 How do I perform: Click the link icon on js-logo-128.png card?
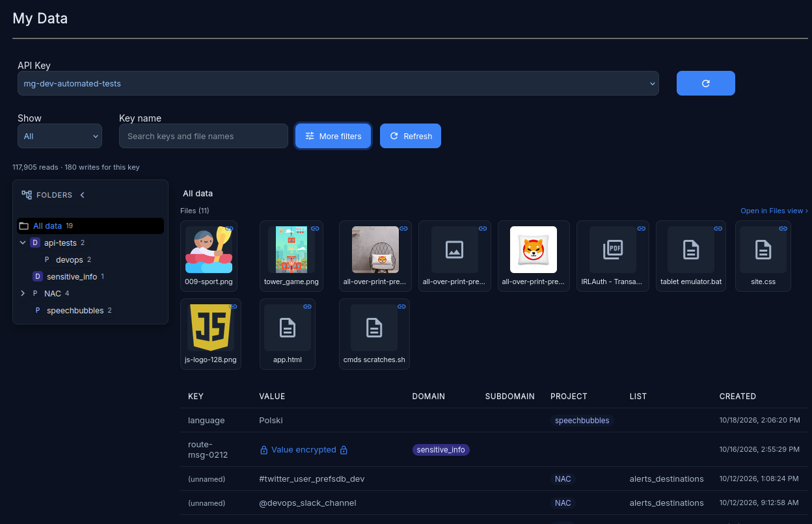(233, 307)
